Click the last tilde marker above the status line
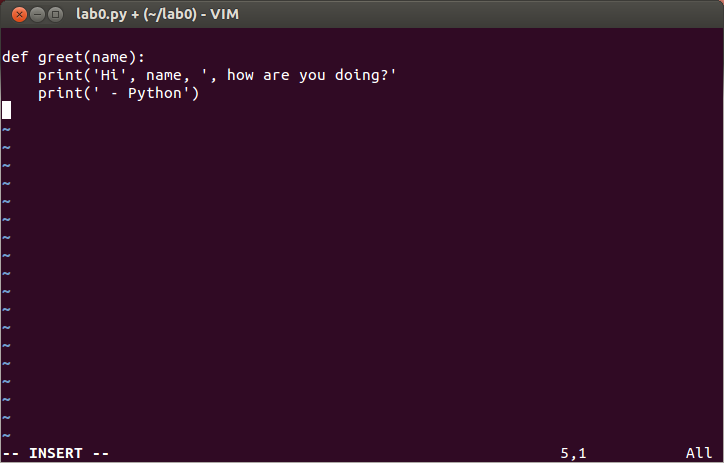Screen dimensions: 724x463 click(6, 435)
